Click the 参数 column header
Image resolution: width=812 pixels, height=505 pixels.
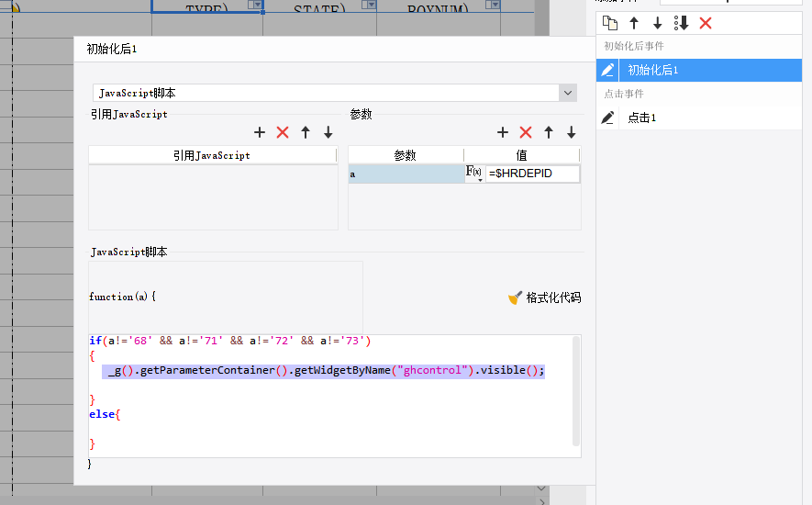(406, 155)
